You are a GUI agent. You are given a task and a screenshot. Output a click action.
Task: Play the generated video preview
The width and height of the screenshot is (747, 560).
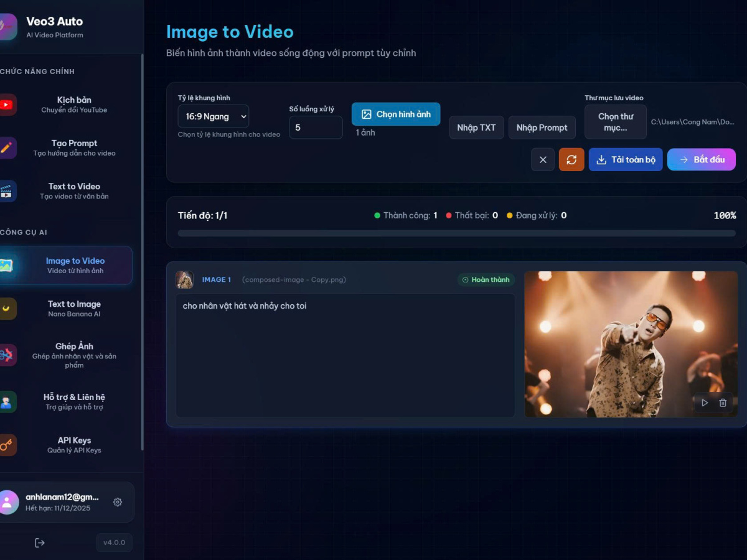[705, 403]
